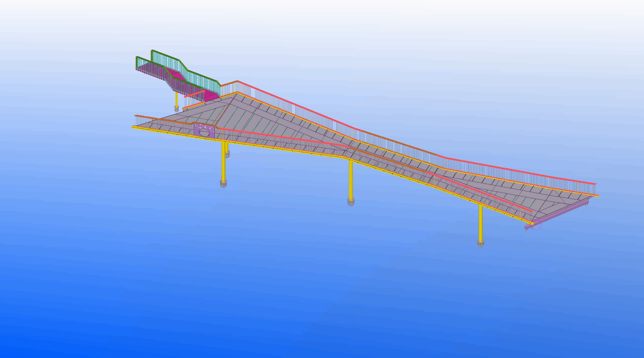Screen dimensions: 644x358
Task: Click the orange handrail segment at ramp's top corner
Action: click(x=229, y=83)
